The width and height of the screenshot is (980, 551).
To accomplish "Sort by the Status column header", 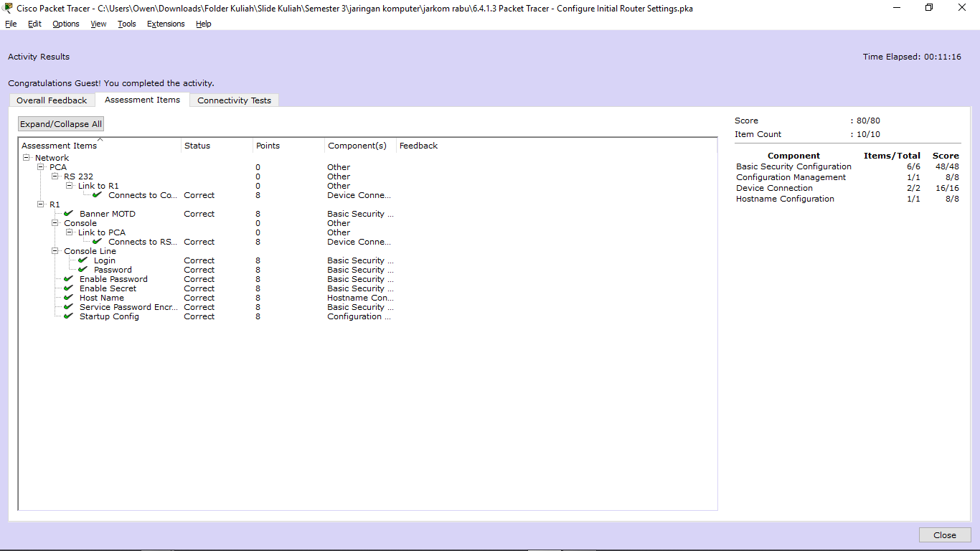I will (217, 146).
